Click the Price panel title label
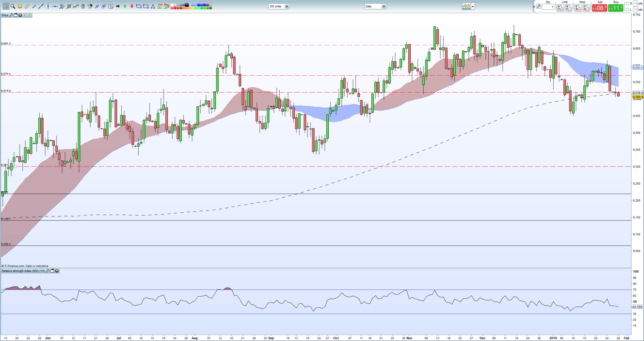Screen dimensions: 644x341 click(5, 15)
